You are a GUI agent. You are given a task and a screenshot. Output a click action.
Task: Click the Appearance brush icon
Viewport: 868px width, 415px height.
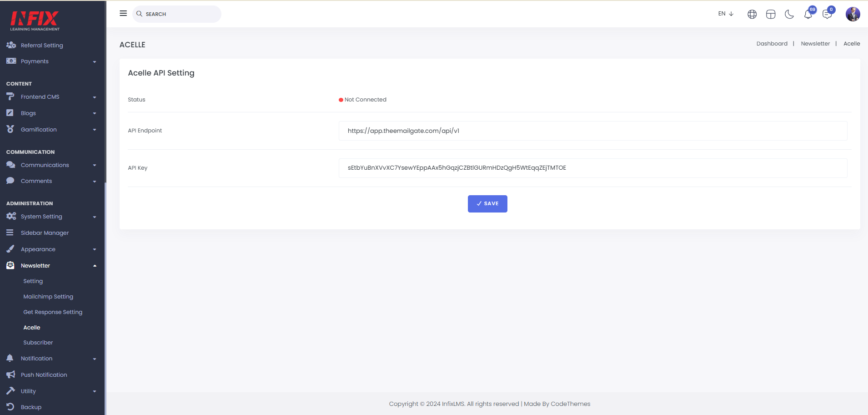[10, 249]
